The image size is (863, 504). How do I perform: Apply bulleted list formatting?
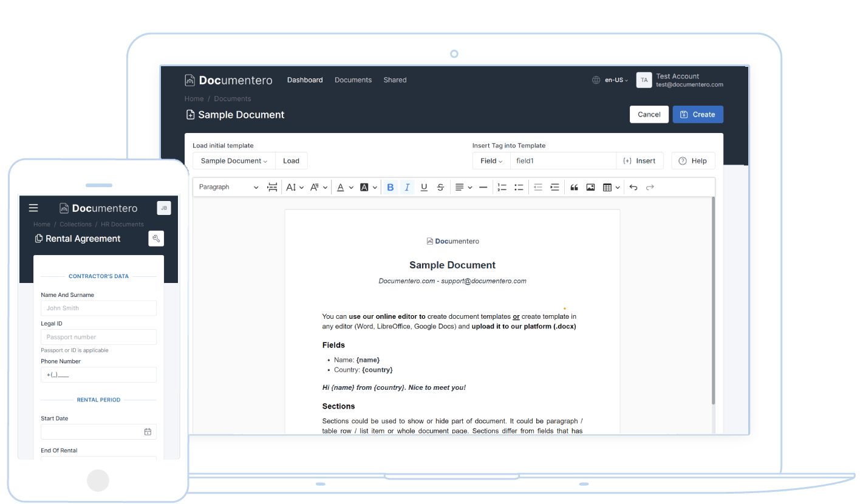(x=519, y=187)
